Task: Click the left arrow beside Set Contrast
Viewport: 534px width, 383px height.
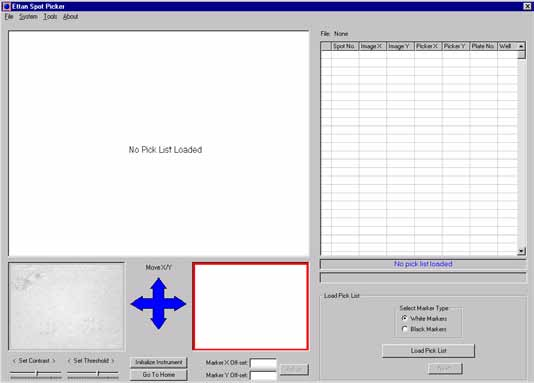Action: coord(14,361)
